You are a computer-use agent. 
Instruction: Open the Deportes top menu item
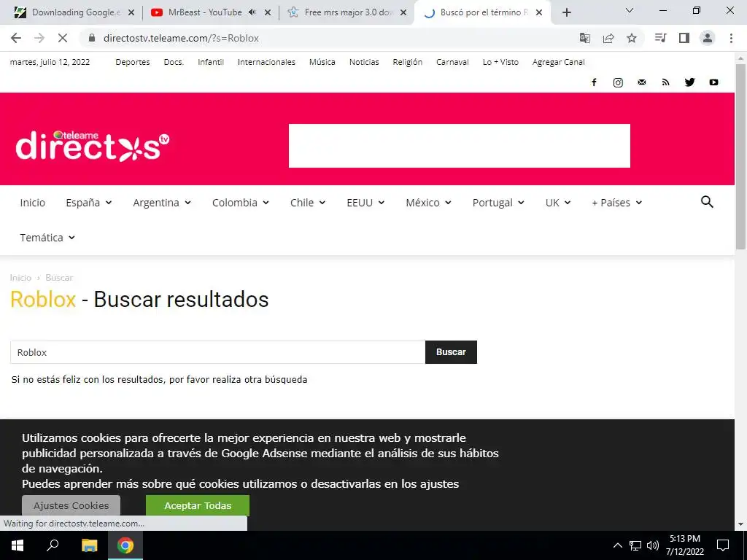133,62
